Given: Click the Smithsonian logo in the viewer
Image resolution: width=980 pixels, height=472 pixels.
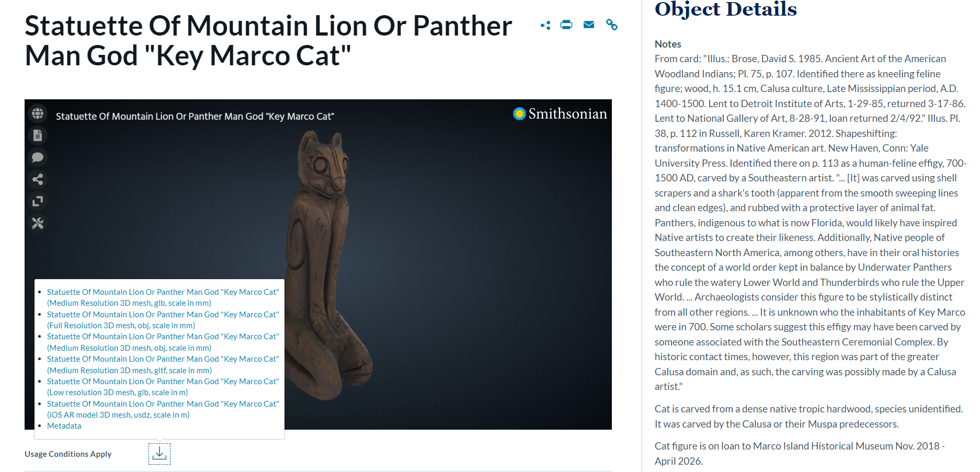Looking at the screenshot, I should 560,113.
